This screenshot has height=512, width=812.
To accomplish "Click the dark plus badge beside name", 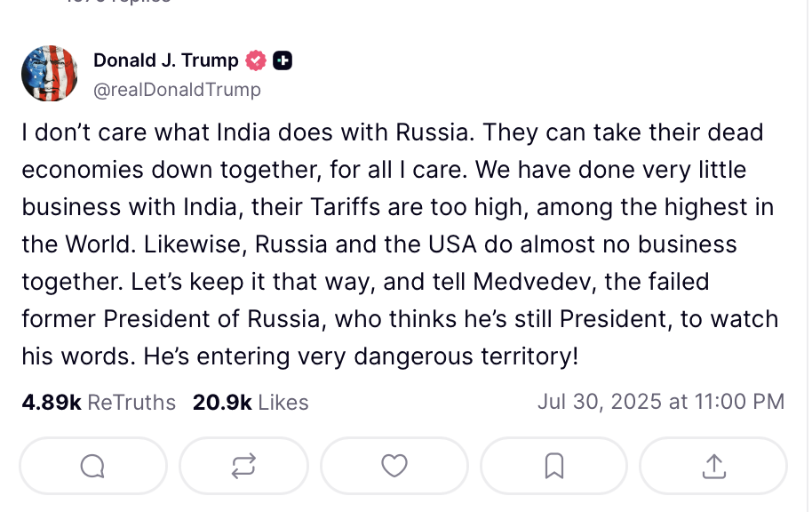I will (x=283, y=60).
